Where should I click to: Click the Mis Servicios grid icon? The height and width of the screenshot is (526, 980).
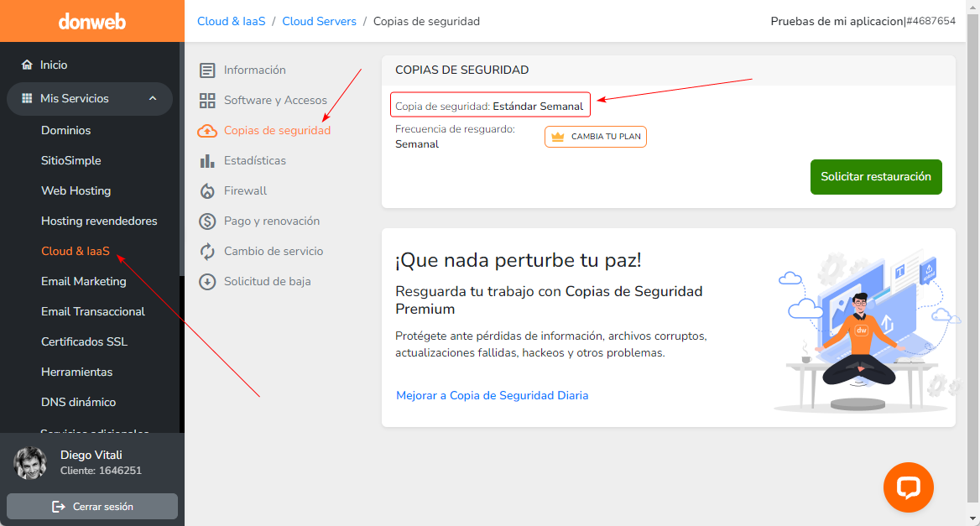click(x=27, y=98)
